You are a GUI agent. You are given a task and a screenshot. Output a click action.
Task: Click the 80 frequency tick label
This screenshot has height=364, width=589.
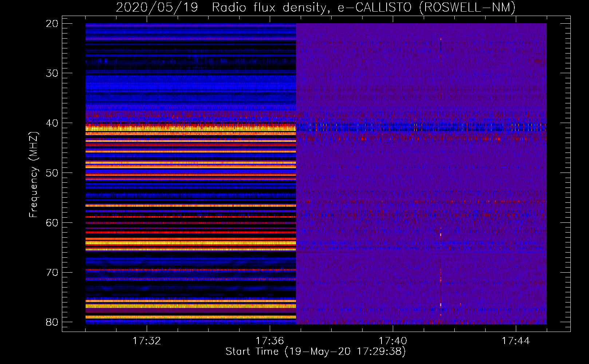[52, 322]
